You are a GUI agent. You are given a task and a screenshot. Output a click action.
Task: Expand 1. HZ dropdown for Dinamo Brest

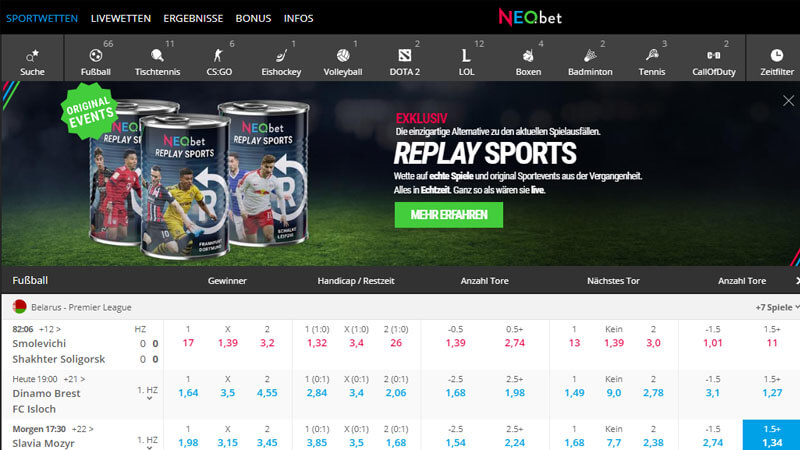(x=147, y=393)
